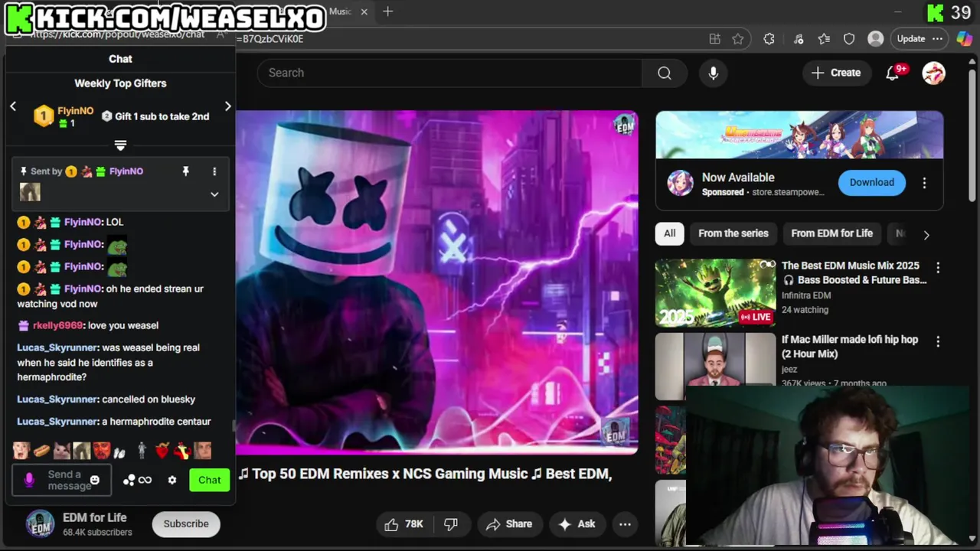The height and width of the screenshot is (551, 980).
Task: Select the All filter chip
Action: tap(670, 233)
